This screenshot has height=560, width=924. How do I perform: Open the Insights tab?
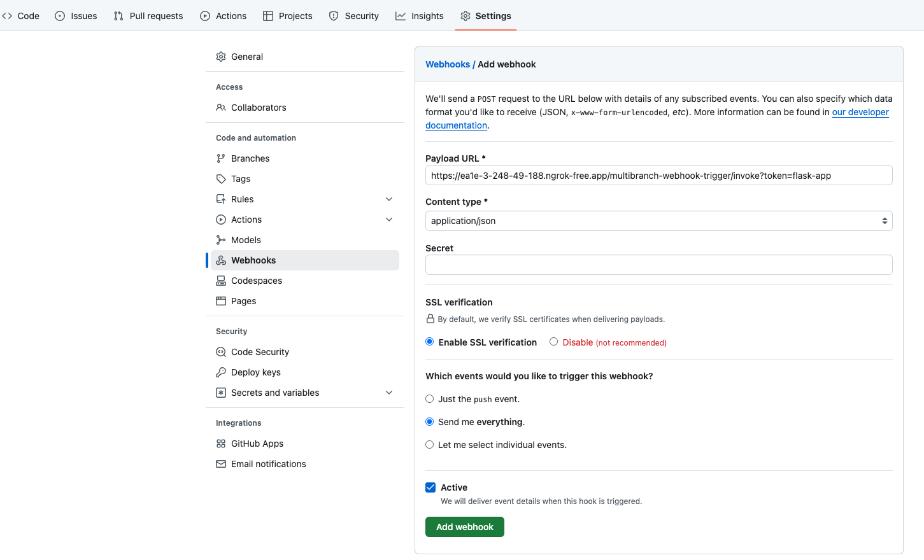[420, 16]
